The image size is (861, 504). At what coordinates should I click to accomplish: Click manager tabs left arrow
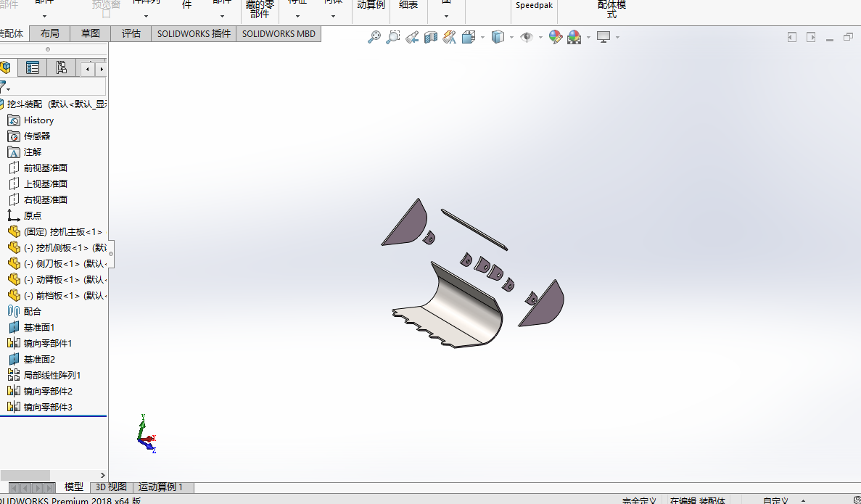tap(87, 69)
